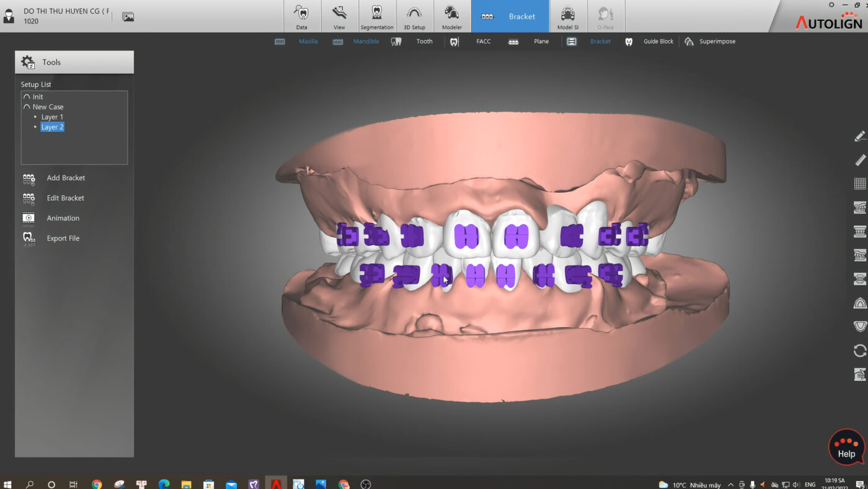
Task: Expand the Layer 2 tree arrow
Action: click(35, 127)
